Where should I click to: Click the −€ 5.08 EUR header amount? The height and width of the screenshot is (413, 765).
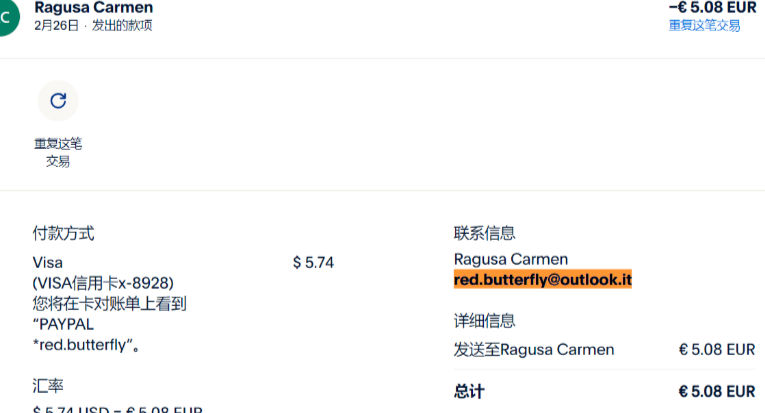pyautogui.click(x=712, y=7)
